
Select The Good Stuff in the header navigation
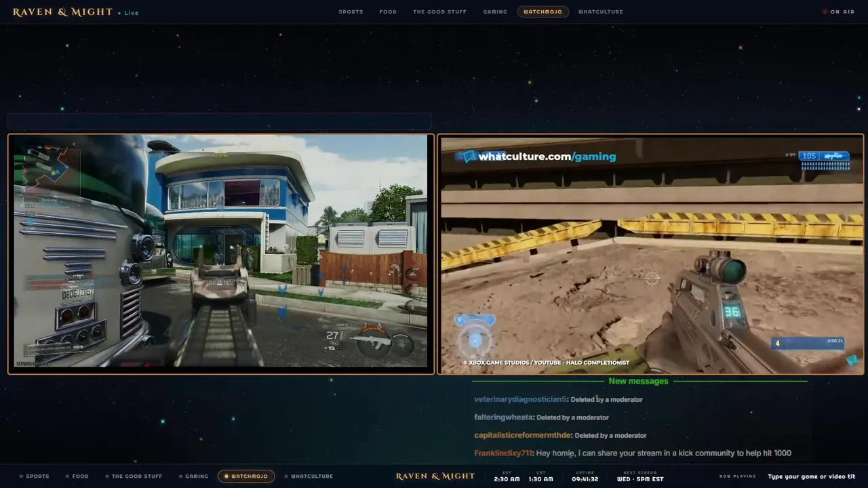pos(439,12)
